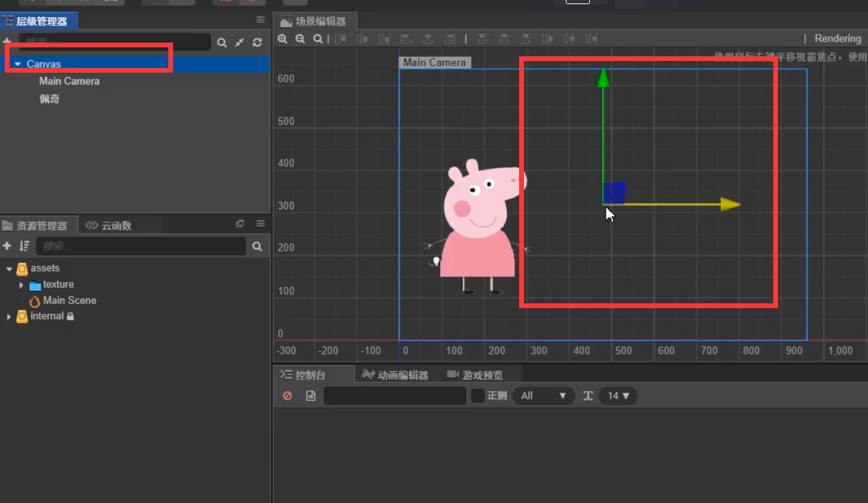Create new asset with assets plus button

coord(7,246)
